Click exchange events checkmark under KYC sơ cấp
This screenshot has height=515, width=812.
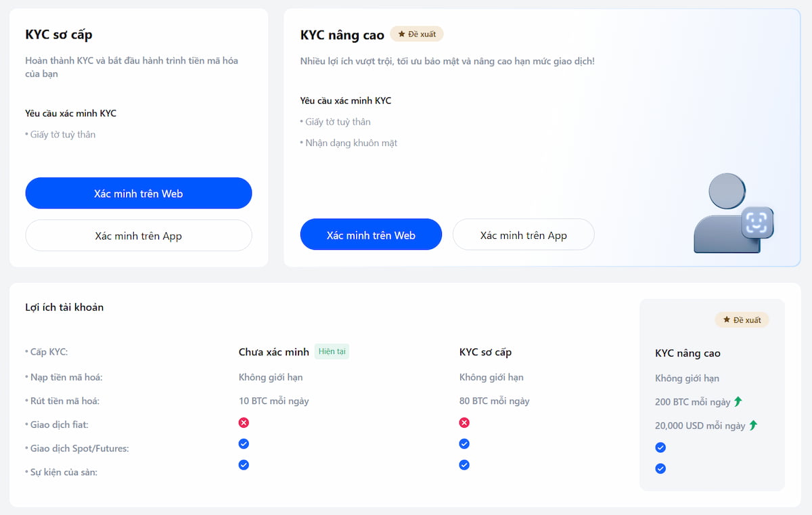[464, 465]
